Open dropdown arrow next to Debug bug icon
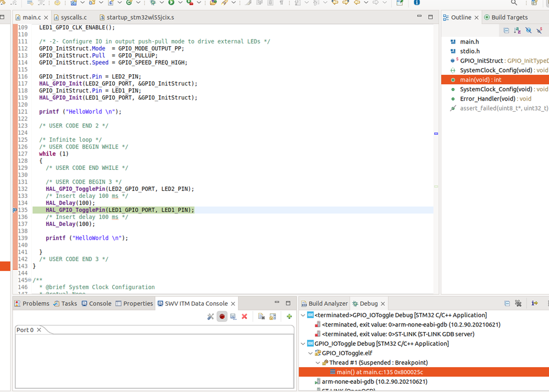This screenshot has width=549, height=392. (162, 2)
